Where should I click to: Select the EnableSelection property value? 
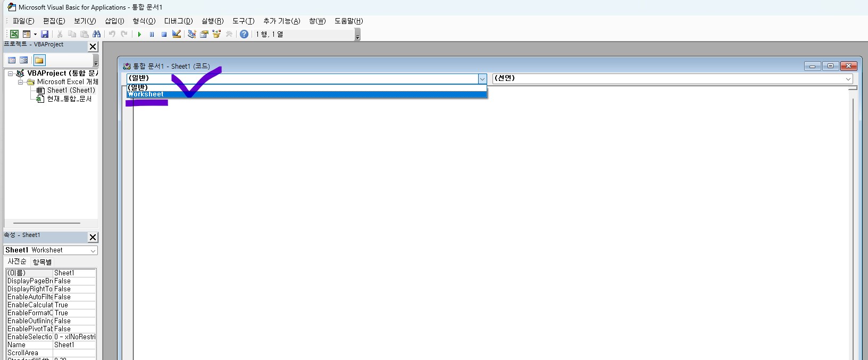click(74, 337)
